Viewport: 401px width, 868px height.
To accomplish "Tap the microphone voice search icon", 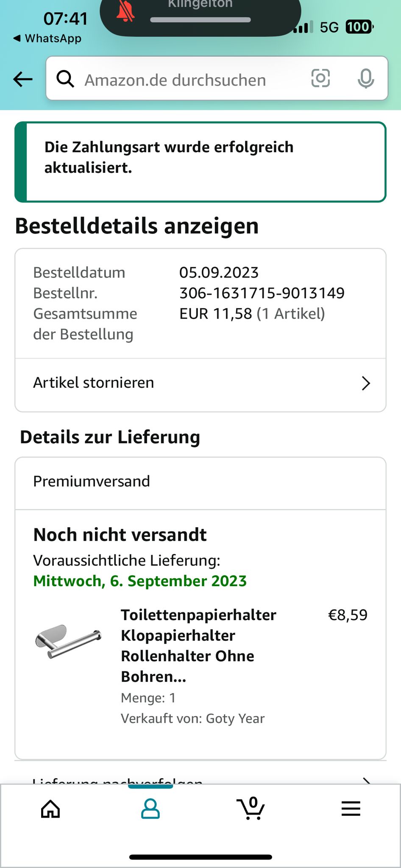I will [365, 79].
